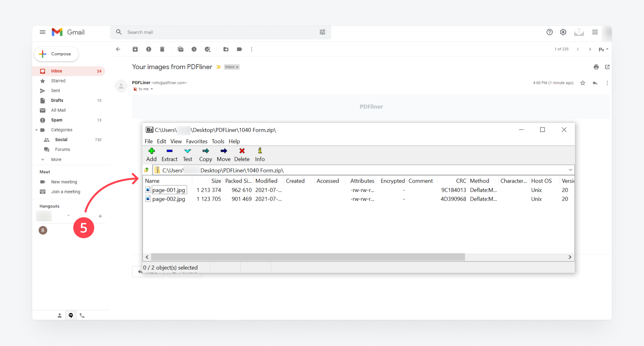The image size is (644, 346).
Task: Mark the email as unread
Action: 181,49
